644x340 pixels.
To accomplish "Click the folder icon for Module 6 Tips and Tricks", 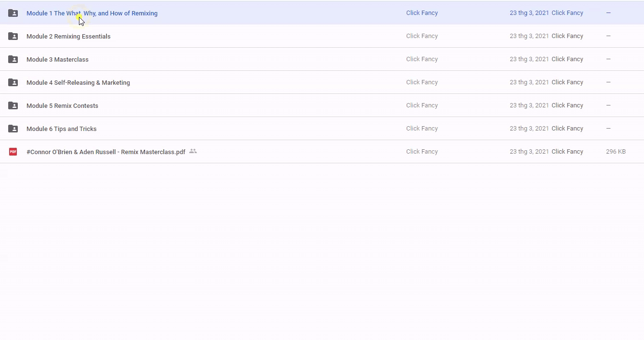I will tap(13, 129).
